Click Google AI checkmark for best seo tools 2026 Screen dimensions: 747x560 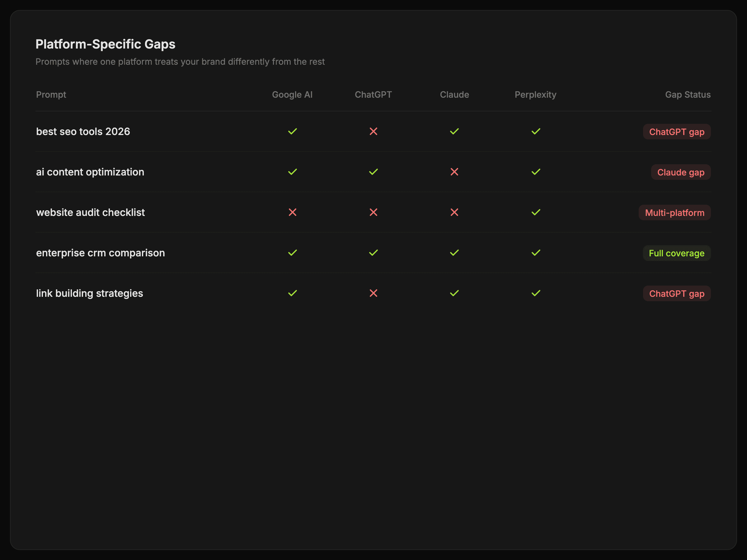pyautogui.click(x=293, y=131)
